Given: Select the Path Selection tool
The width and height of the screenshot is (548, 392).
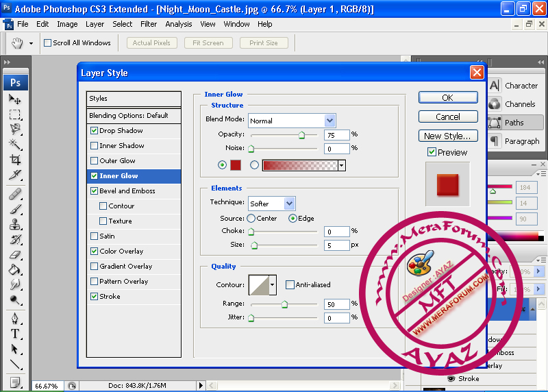Looking at the screenshot, I should pyautogui.click(x=14, y=349).
